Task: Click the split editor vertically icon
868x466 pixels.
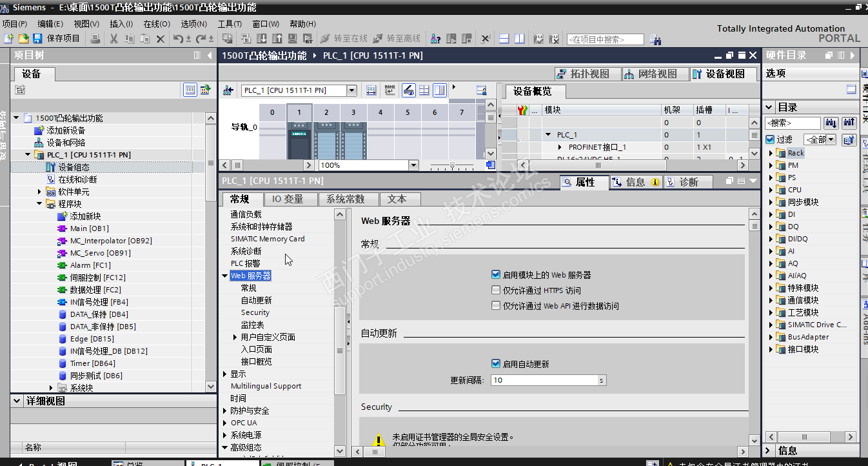Action: 519,39
